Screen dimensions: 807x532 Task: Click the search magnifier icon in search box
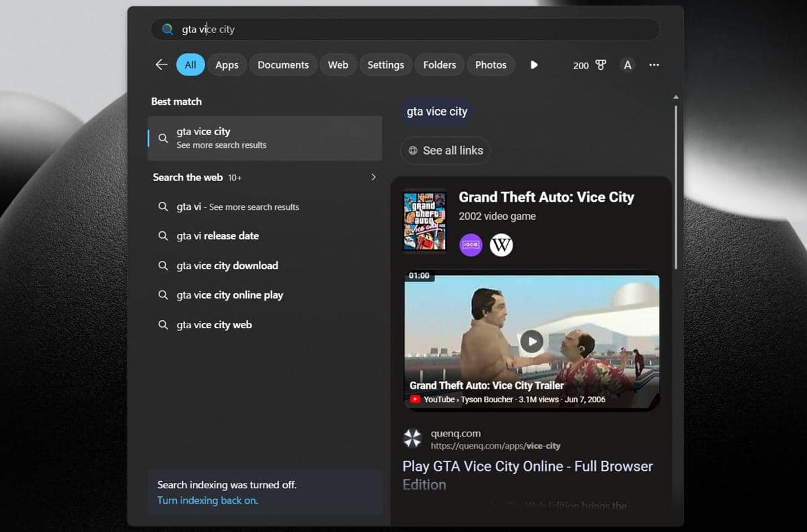click(x=167, y=29)
